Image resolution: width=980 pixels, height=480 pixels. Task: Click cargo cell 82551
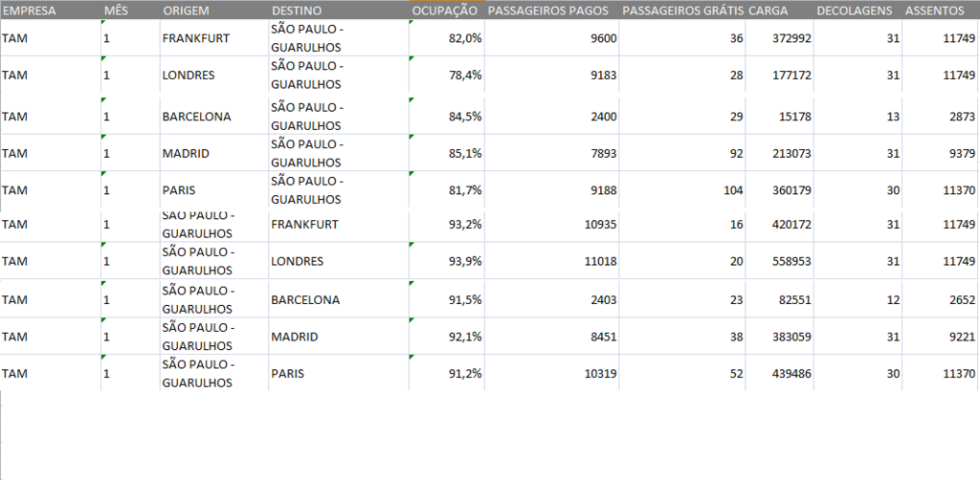tap(779, 299)
